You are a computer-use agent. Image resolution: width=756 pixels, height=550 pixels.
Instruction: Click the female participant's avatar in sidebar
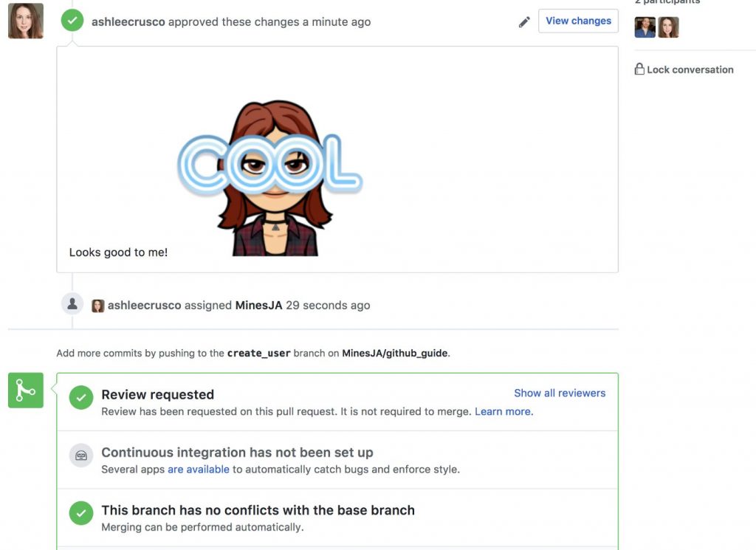668,27
